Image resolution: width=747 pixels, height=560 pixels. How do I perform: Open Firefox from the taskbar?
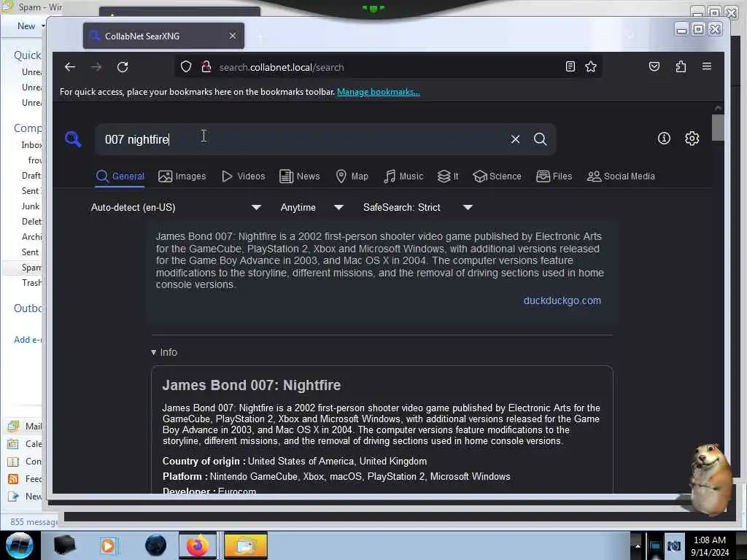198,545
